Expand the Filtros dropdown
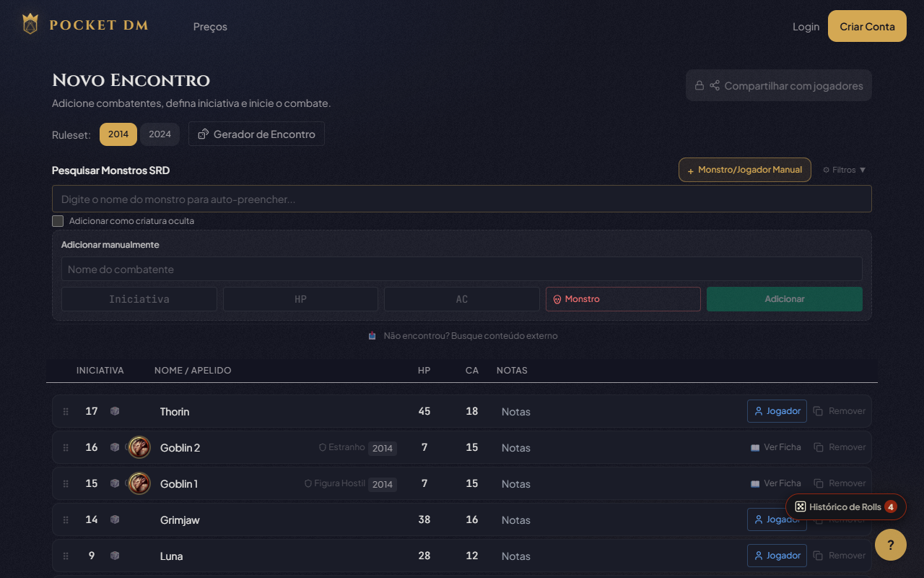The height and width of the screenshot is (578, 924). click(x=844, y=170)
